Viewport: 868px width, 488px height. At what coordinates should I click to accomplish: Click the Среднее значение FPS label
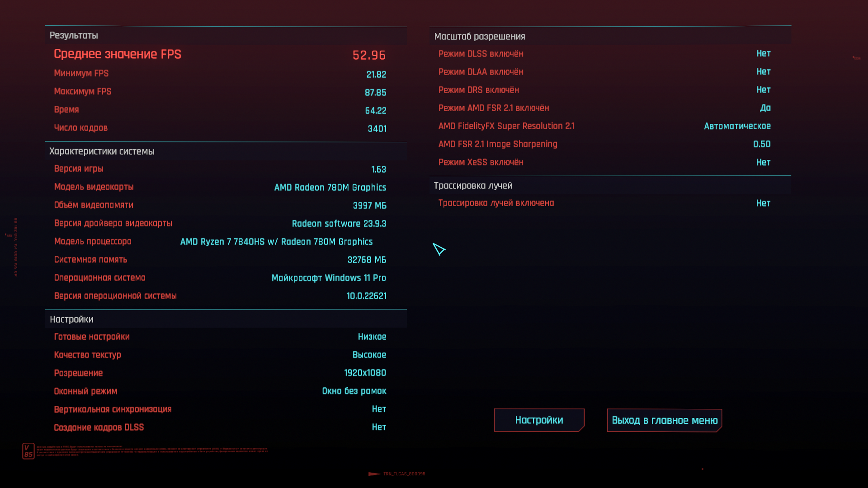[x=118, y=54]
